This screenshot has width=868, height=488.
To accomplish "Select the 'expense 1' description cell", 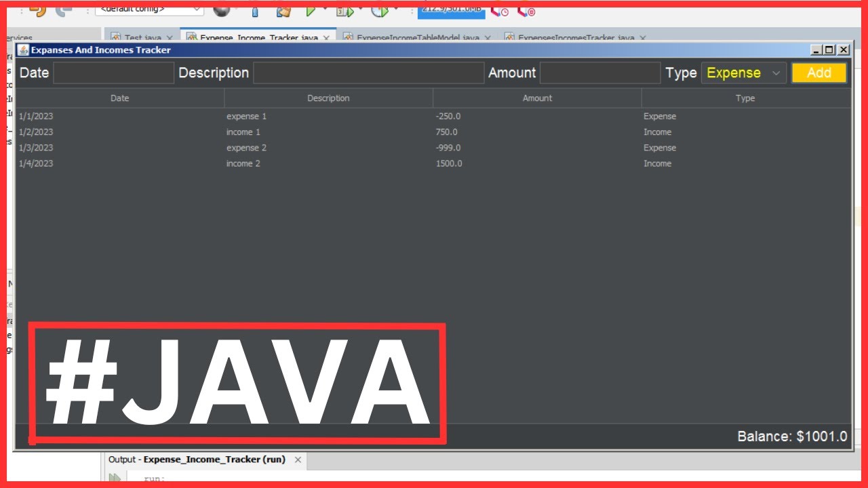I will coord(328,117).
